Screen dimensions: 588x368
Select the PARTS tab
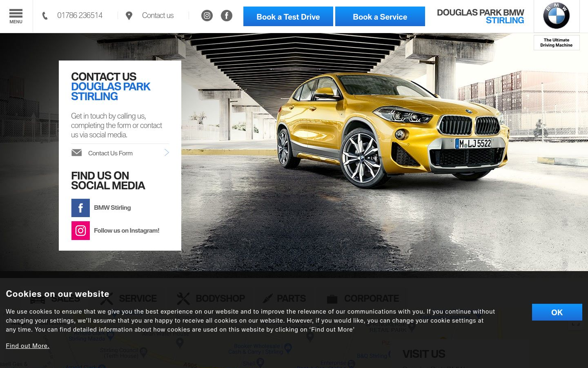tap(284, 298)
